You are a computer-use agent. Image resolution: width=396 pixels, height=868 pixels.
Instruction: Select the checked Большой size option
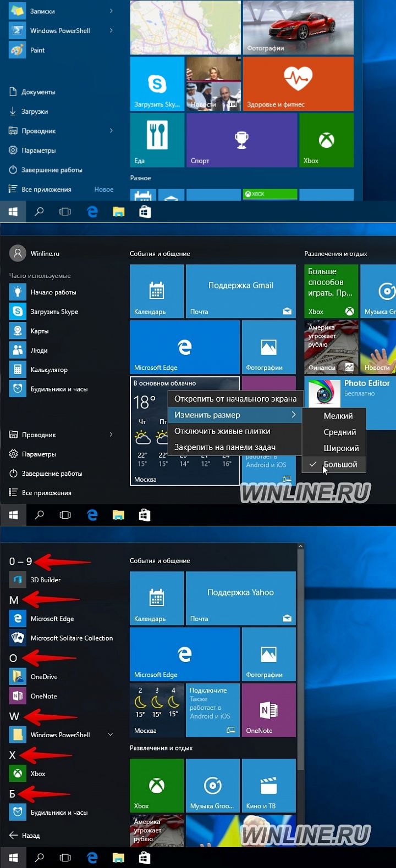pyautogui.click(x=340, y=464)
